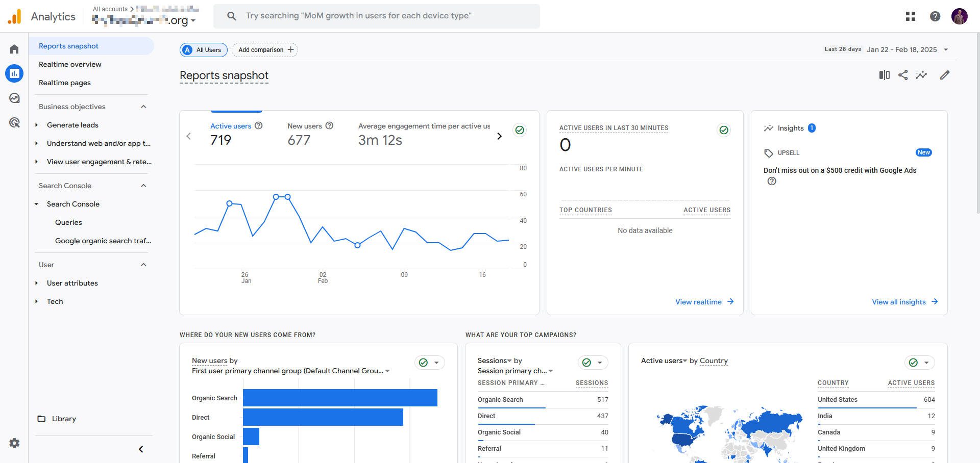
Task: Open the Google apps launcher grid
Action: (910, 16)
